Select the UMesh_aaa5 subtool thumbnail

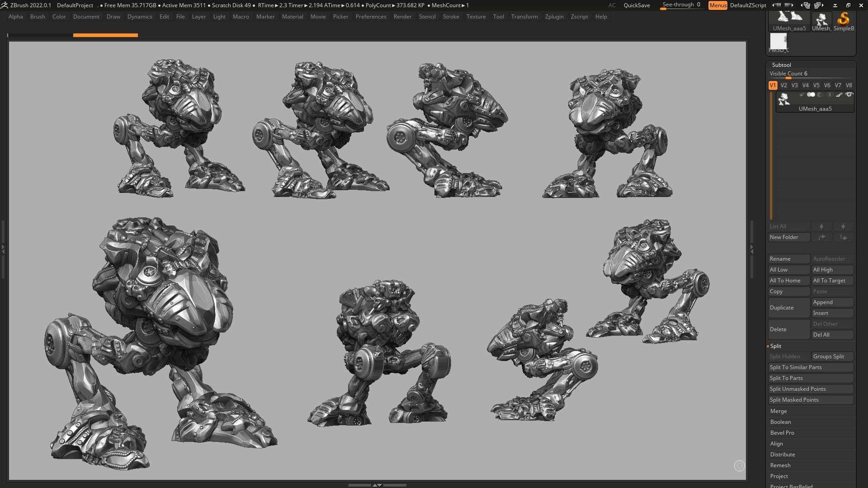(784, 99)
